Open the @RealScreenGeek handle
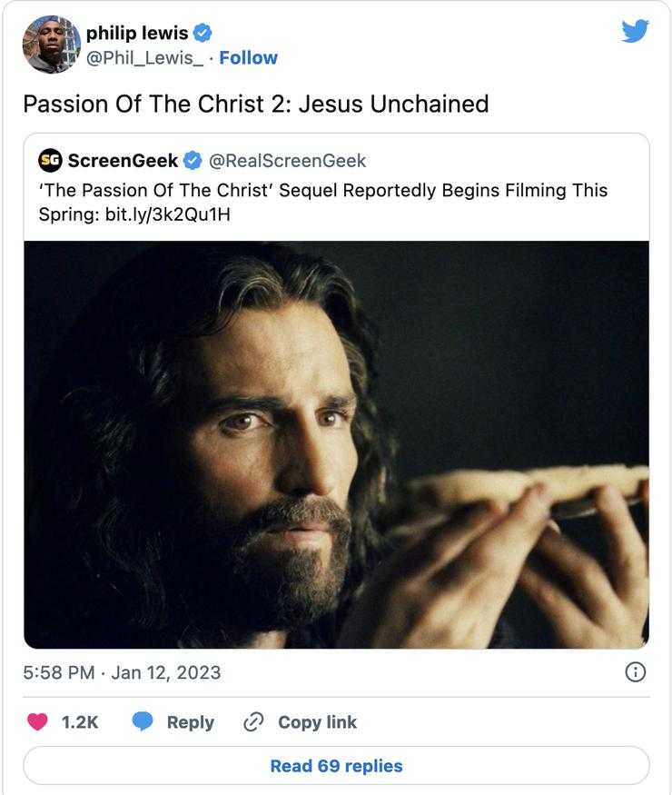Viewport: 672px width, 795px height. pyautogui.click(x=287, y=161)
